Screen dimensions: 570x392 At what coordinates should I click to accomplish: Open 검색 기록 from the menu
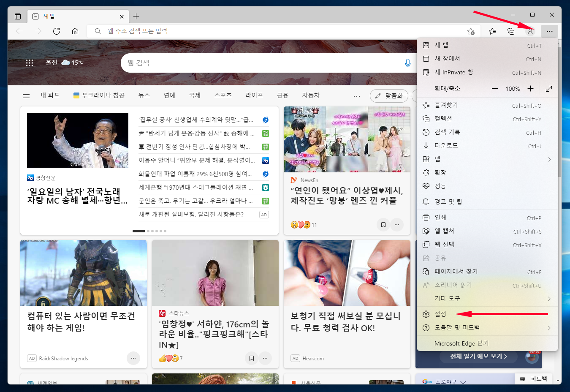(x=487, y=132)
